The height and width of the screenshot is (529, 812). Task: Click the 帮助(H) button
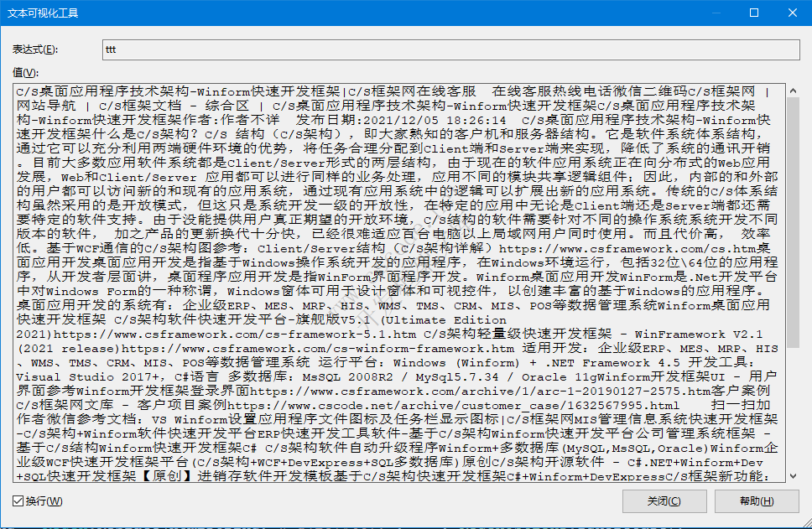(757, 501)
